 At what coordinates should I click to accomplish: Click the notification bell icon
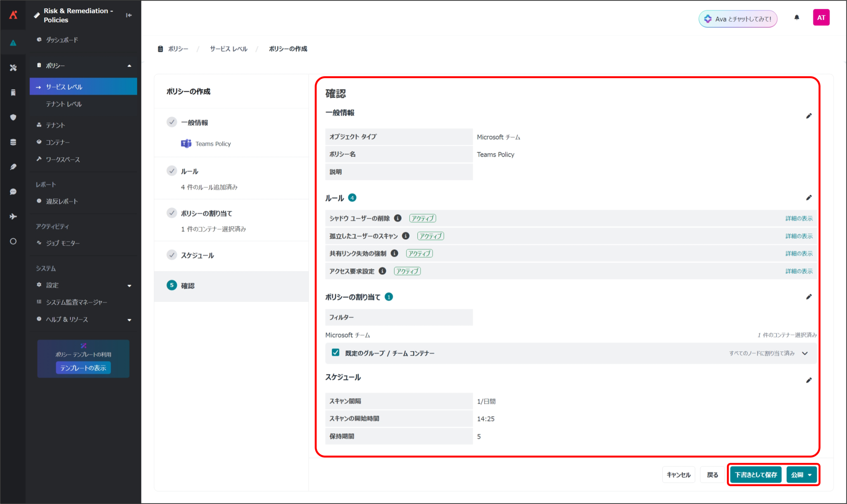click(x=796, y=18)
